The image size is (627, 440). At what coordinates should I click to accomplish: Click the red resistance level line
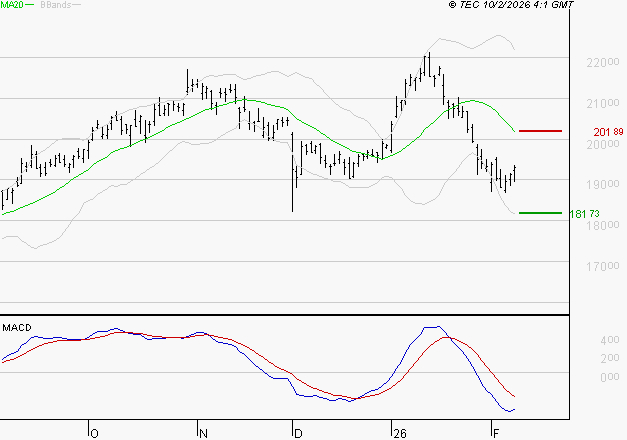click(x=540, y=131)
